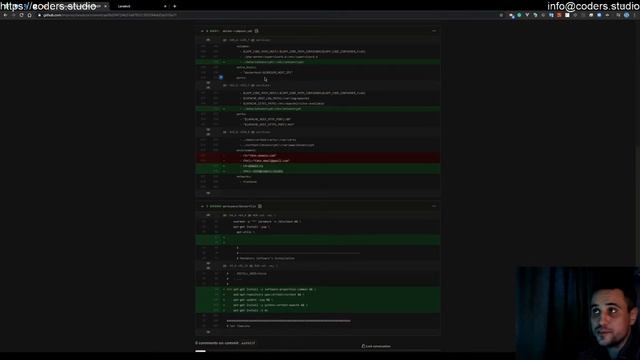
Task: Reload the GitHub page
Action: click(21, 15)
